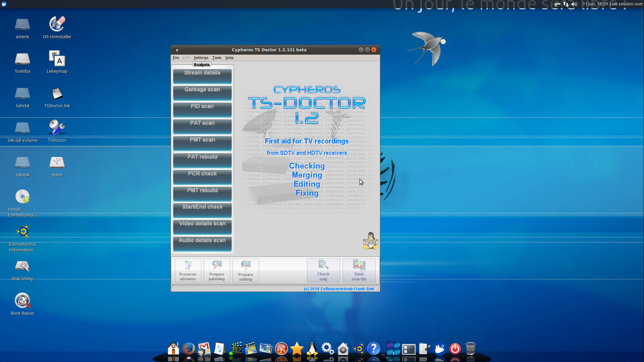This screenshot has height=362, width=644.
Task: Launch Firefox from the dock
Action: pos(189,349)
